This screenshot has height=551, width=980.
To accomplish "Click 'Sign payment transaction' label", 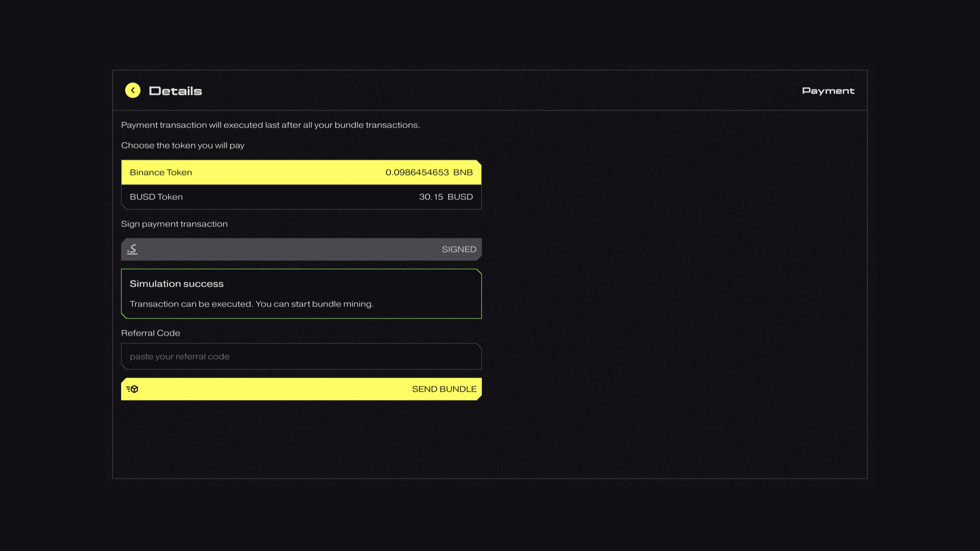I will [174, 224].
